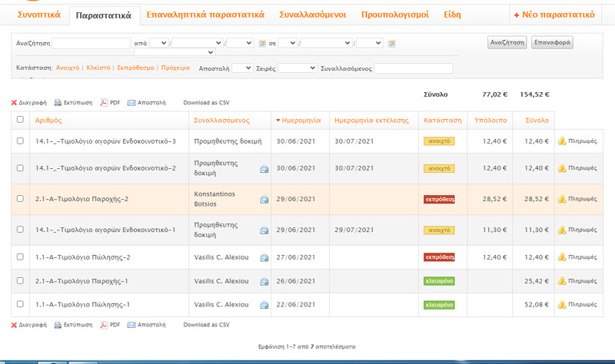Image resolution: width=615 pixels, height=364 pixels.
Task: Click the mail icon in the Konstantinos Botsios row
Action: pos(264,200)
